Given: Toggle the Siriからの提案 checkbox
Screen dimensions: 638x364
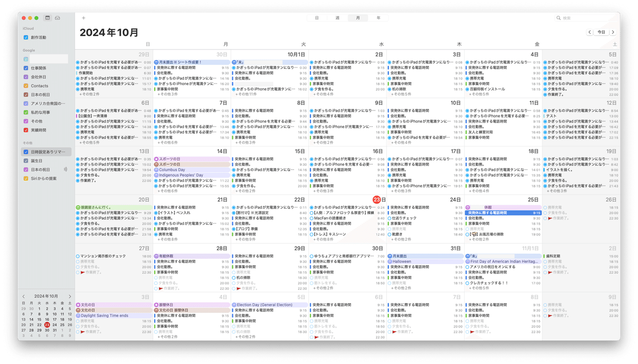Looking at the screenshot, I should (x=26, y=179).
